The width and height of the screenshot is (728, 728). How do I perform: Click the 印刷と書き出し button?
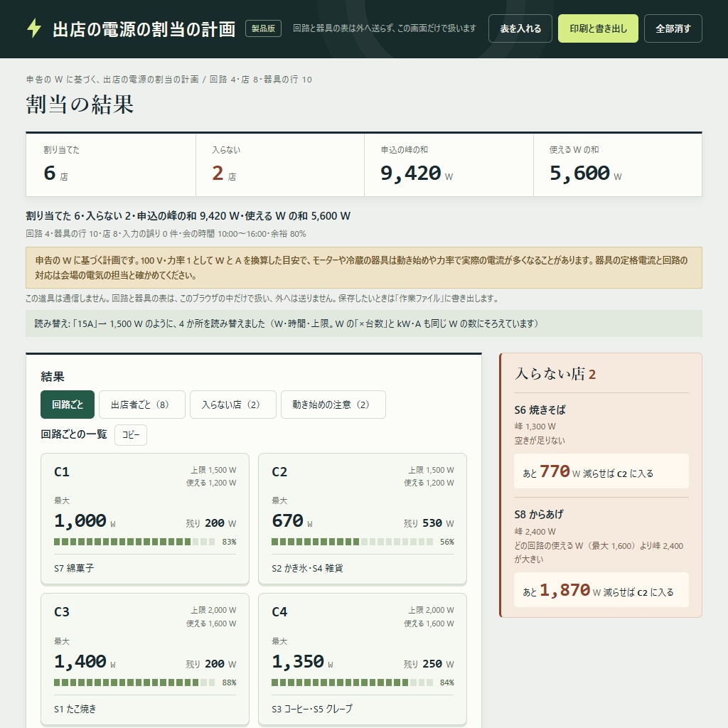pos(598,28)
